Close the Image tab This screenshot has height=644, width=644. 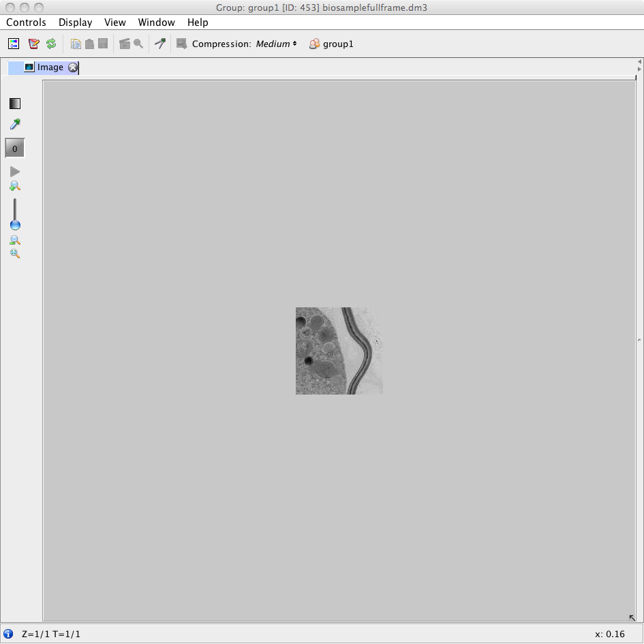[73, 67]
